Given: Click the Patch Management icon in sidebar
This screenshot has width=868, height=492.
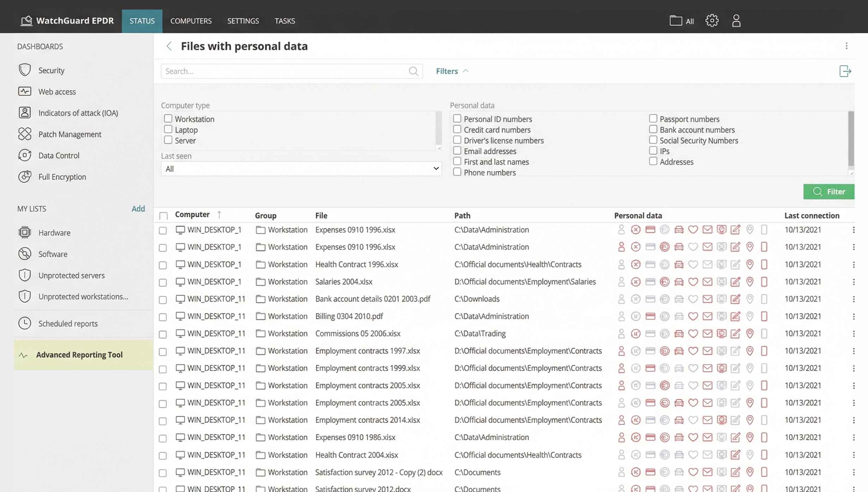Looking at the screenshot, I should [25, 134].
